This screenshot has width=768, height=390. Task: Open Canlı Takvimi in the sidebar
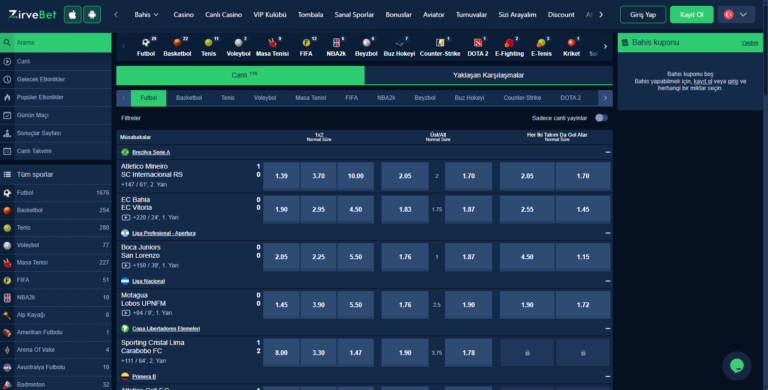pyautogui.click(x=56, y=151)
